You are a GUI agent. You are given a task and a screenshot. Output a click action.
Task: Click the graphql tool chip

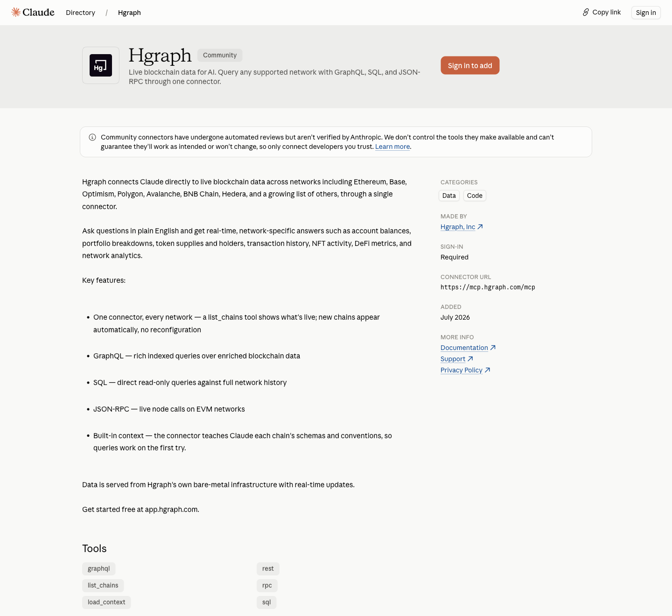(x=99, y=568)
